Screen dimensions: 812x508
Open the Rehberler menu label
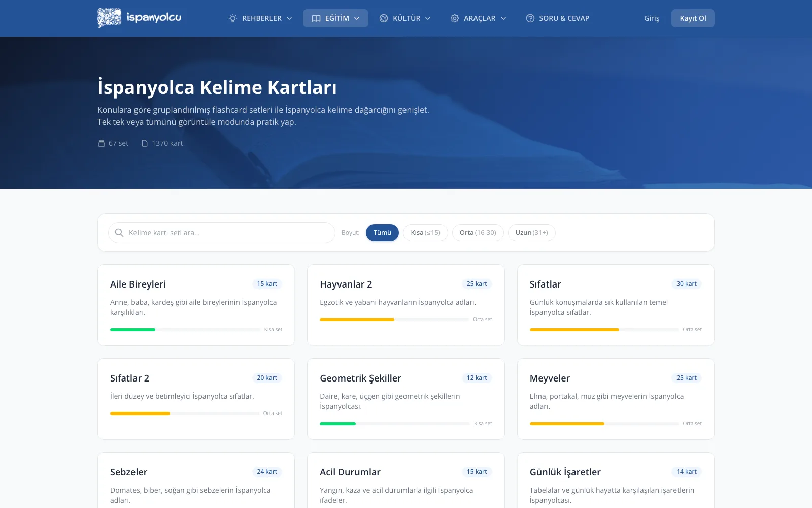click(261, 18)
